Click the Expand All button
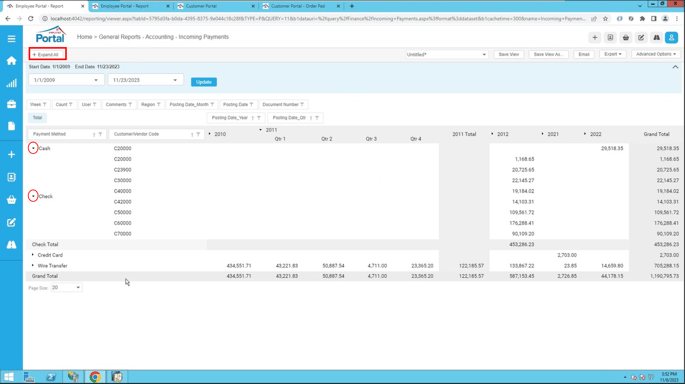This screenshot has height=384, width=685. click(48, 55)
